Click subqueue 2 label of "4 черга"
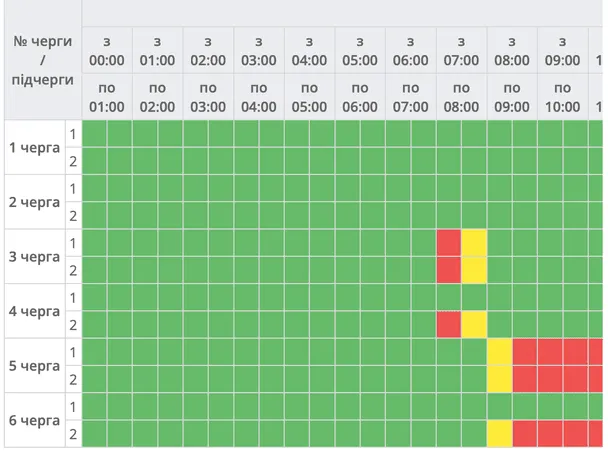Screen dimensions: 608x451 [x=73, y=325]
